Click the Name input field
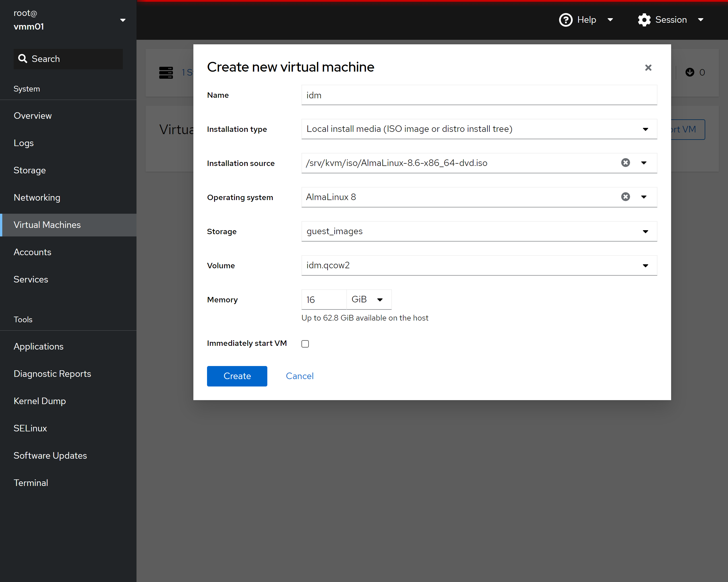The image size is (728, 582). tap(479, 94)
